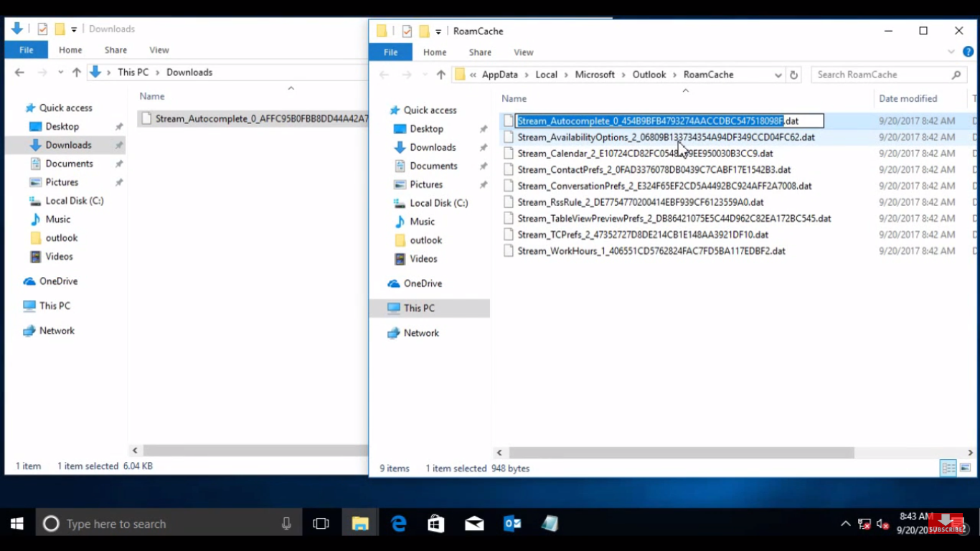
Task: Open Outlook from the taskbar
Action: click(512, 524)
